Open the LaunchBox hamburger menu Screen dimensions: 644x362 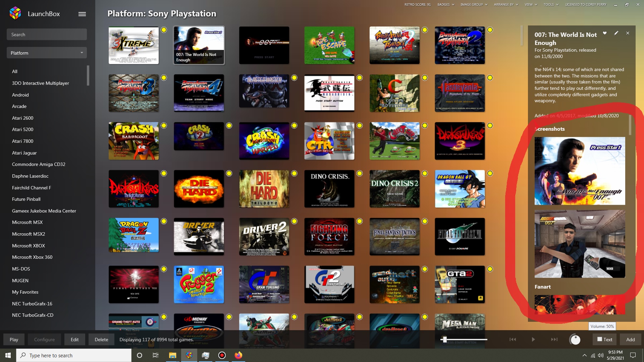coord(82,14)
